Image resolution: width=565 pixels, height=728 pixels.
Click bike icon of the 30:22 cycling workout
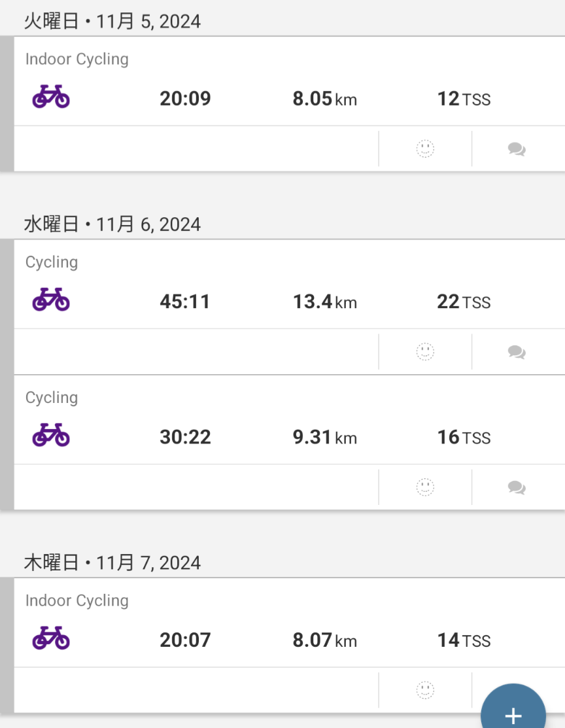point(51,435)
